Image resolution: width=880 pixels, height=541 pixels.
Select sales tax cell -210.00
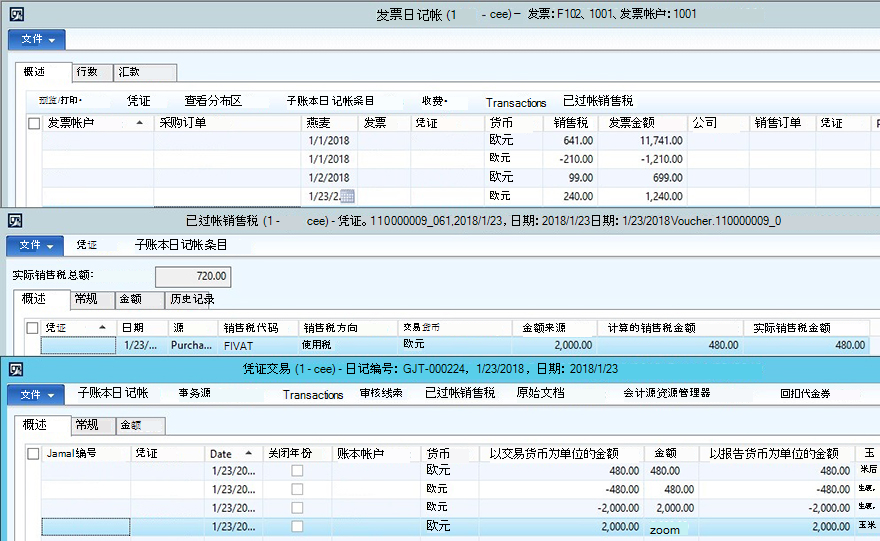570,159
